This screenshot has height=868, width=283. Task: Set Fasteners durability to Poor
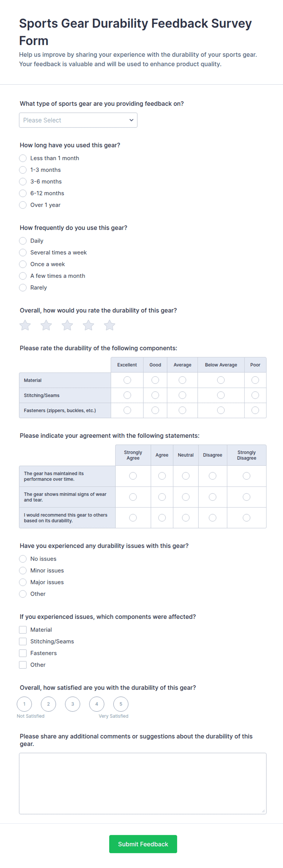255,410
